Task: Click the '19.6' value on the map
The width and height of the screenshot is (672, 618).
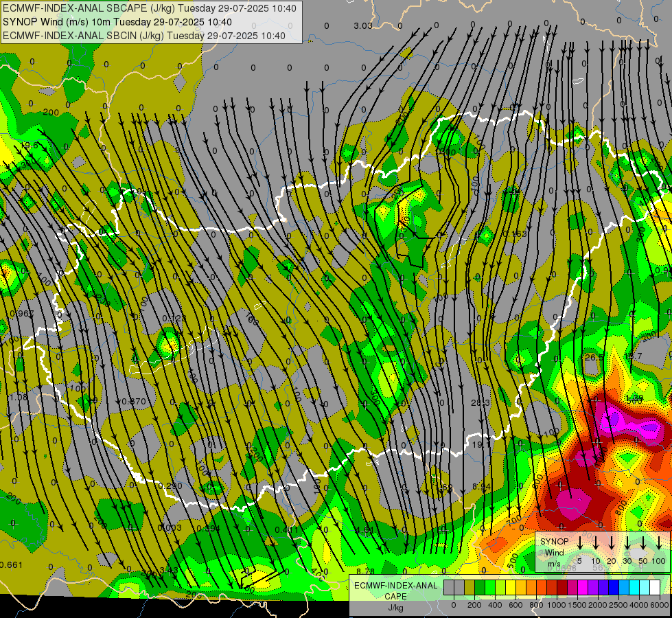Action: 30,146
